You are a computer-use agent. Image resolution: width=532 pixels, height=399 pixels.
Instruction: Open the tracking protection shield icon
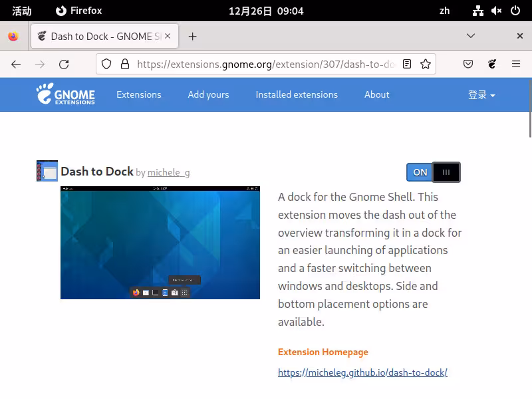click(106, 64)
